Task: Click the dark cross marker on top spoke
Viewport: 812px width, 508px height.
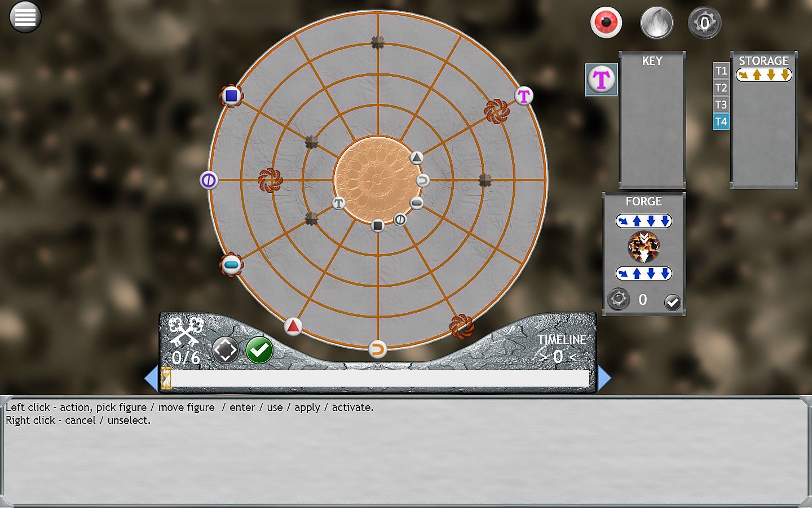Action: 377,42
